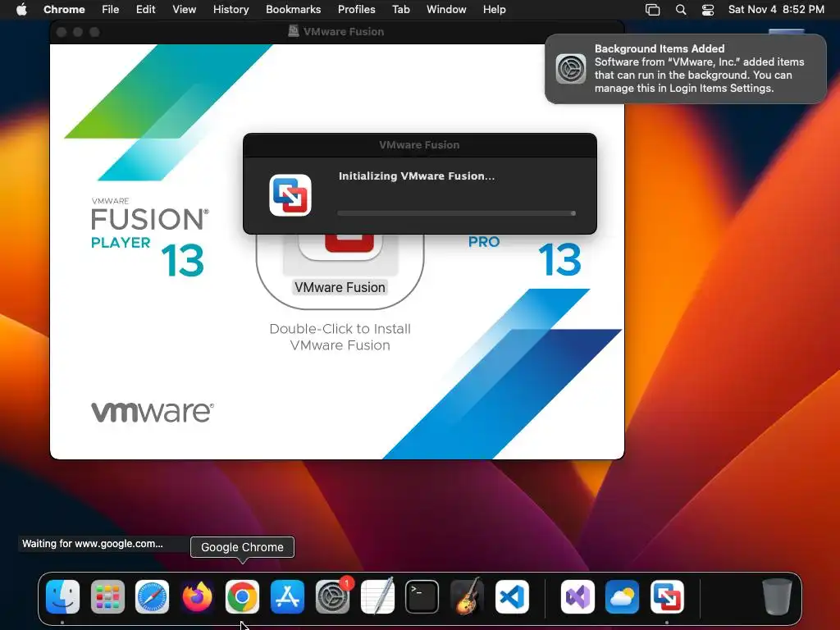
Task: Open the Profiles menu
Action: click(356, 10)
